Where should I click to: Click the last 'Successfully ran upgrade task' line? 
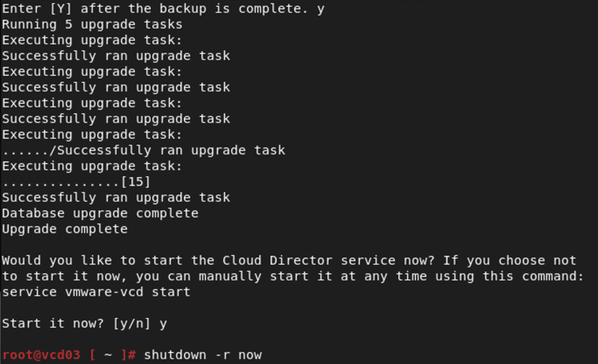[x=116, y=198]
